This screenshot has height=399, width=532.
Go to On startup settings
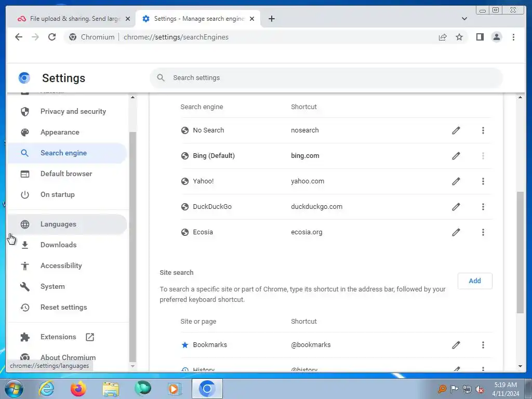pyautogui.click(x=67, y=194)
